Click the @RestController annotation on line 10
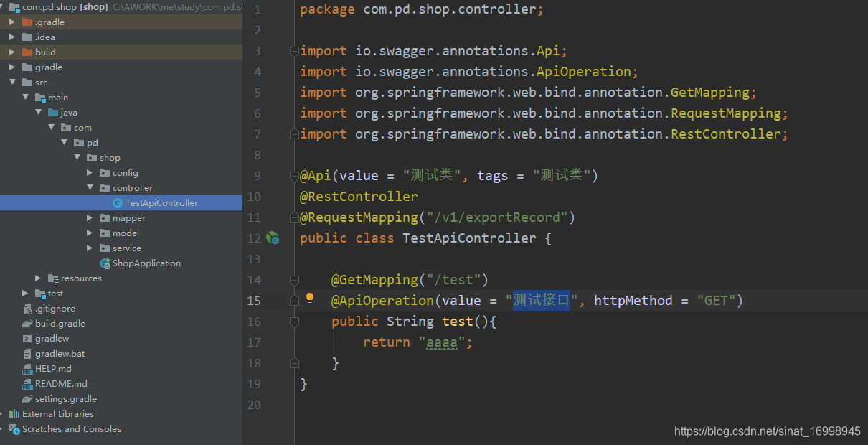This screenshot has height=445, width=868. pyautogui.click(x=359, y=197)
